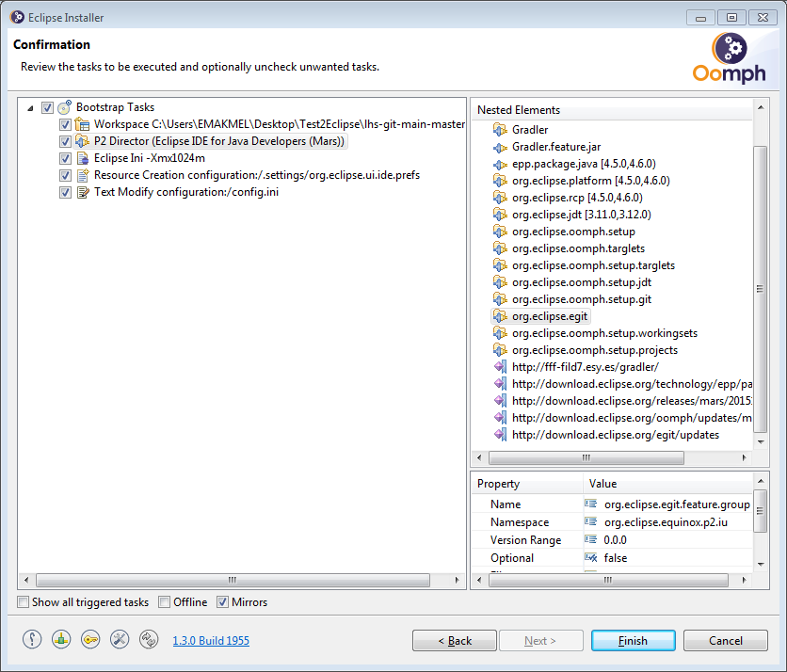
Task: Click the update installer icon in bottom toolbar
Action: tap(61, 639)
